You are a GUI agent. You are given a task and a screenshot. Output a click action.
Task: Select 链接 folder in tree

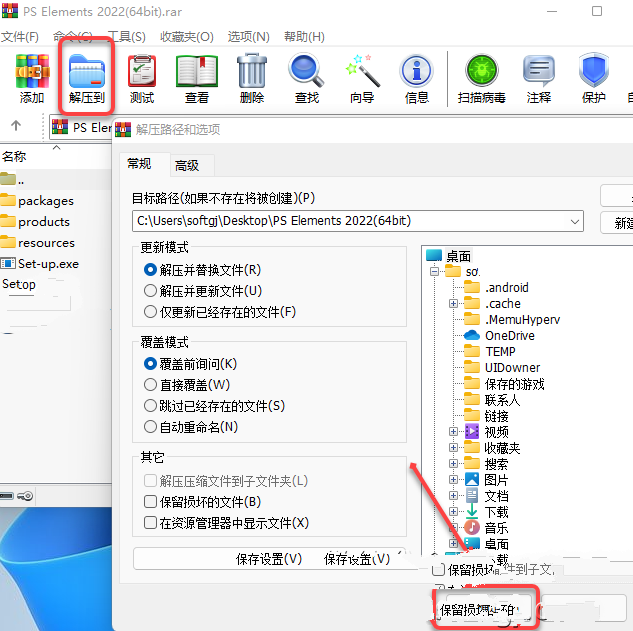tap(486, 415)
